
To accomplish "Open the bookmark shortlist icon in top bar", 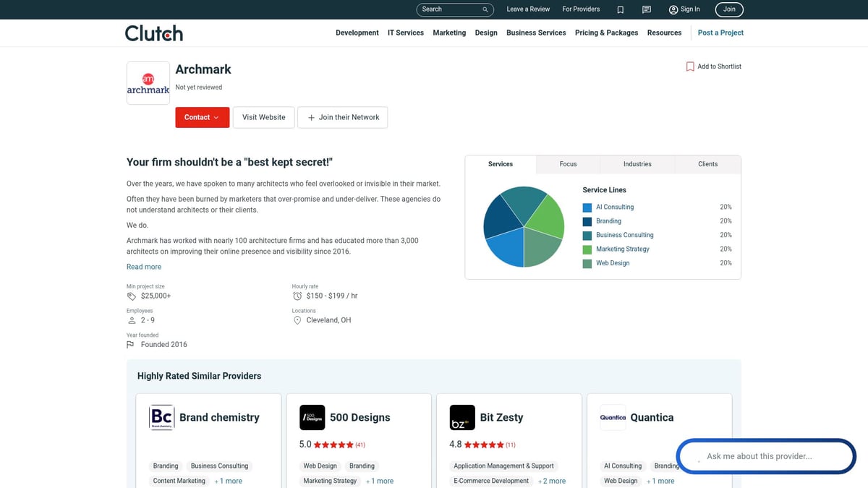I will (x=621, y=9).
